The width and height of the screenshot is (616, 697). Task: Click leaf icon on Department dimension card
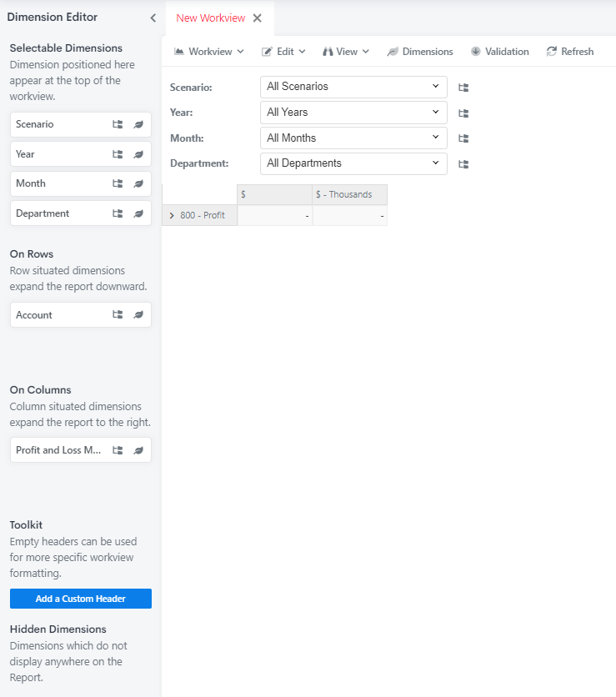[x=138, y=213]
